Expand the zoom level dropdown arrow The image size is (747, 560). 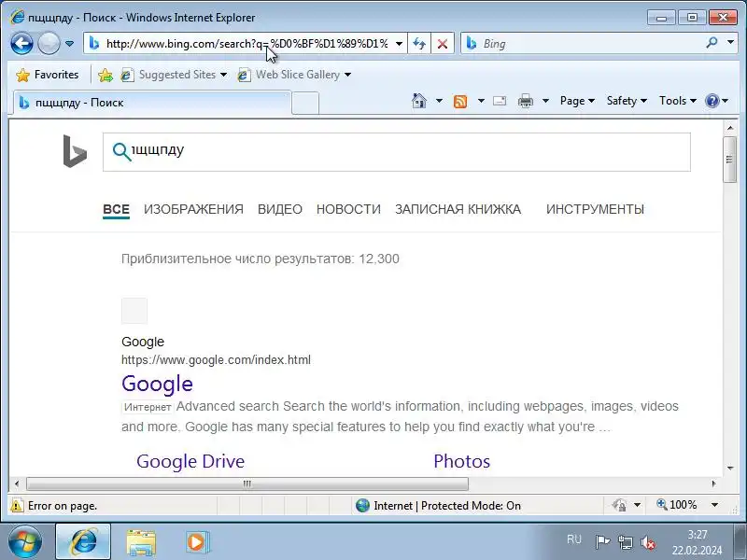click(714, 505)
